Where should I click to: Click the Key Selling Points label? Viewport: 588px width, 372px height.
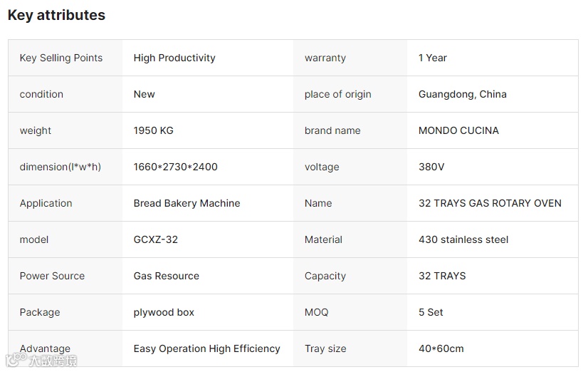[61, 58]
